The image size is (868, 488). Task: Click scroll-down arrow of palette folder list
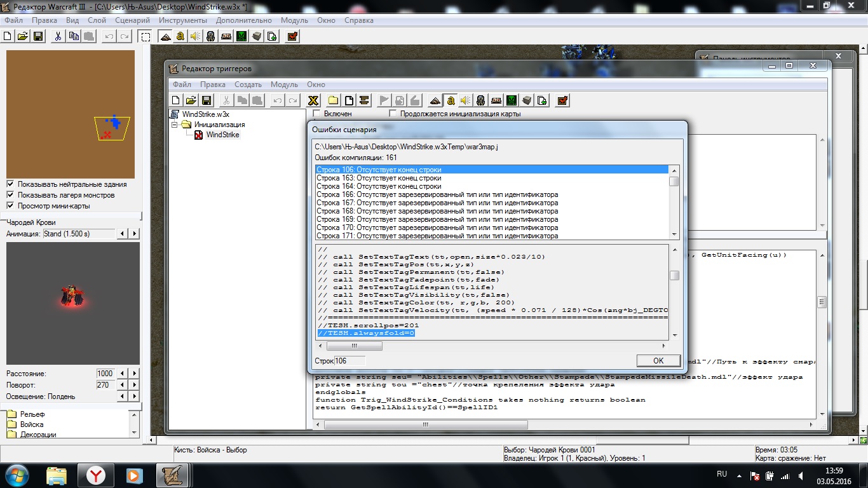[133, 433]
